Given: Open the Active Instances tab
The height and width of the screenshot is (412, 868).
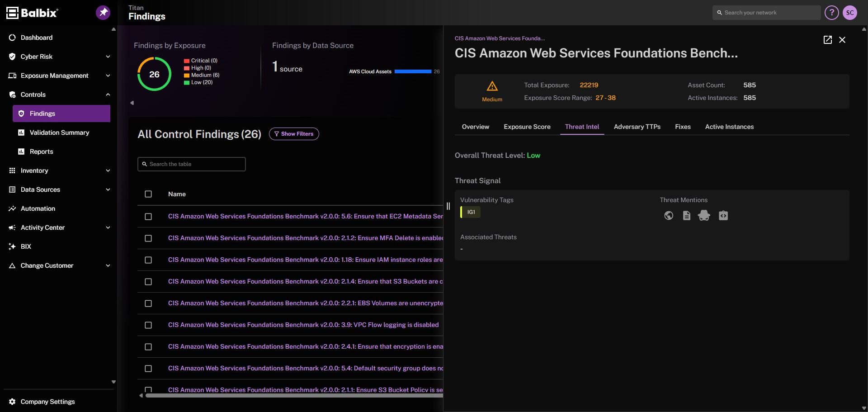Looking at the screenshot, I should pyautogui.click(x=729, y=127).
